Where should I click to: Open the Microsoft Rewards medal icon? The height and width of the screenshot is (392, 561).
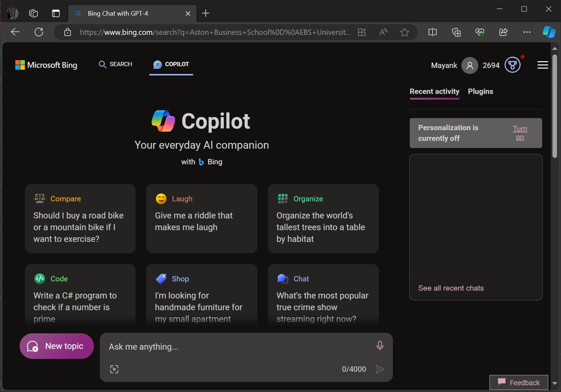(x=513, y=65)
